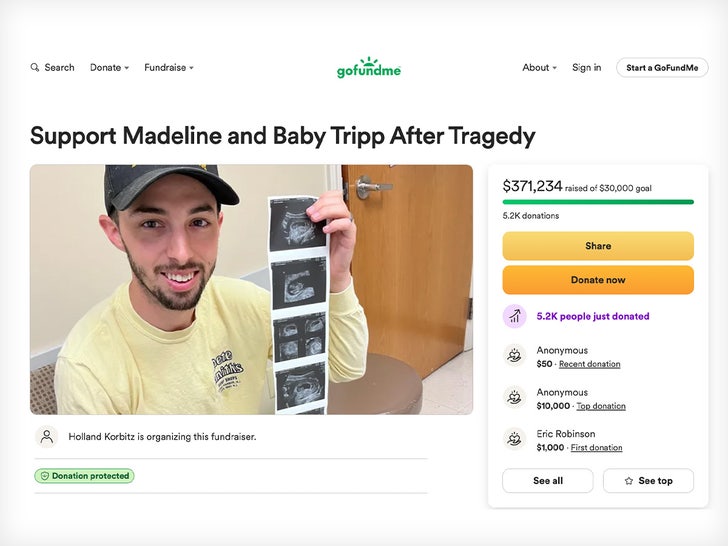Click the GoFundMe logo
Viewport: 728px width, 546px height.
[369, 68]
